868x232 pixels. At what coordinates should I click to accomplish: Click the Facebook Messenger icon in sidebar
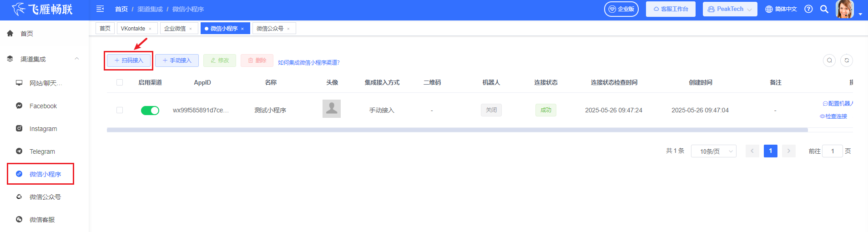(19, 106)
